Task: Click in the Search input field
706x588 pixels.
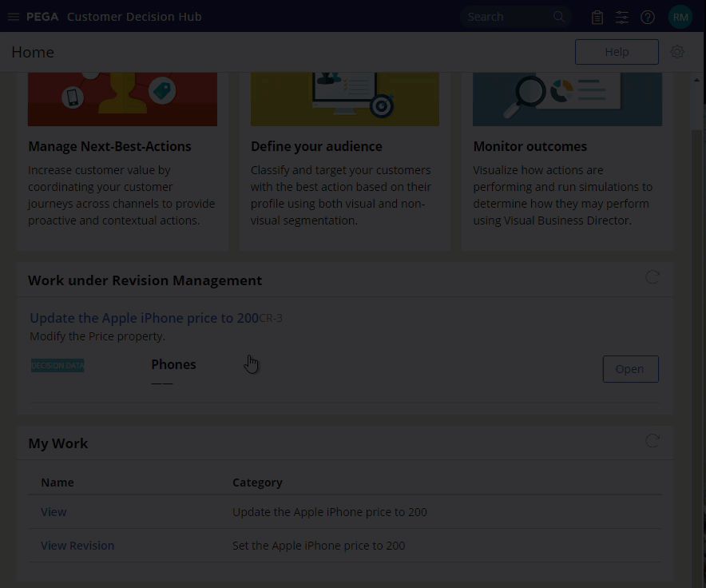Action: click(505, 17)
